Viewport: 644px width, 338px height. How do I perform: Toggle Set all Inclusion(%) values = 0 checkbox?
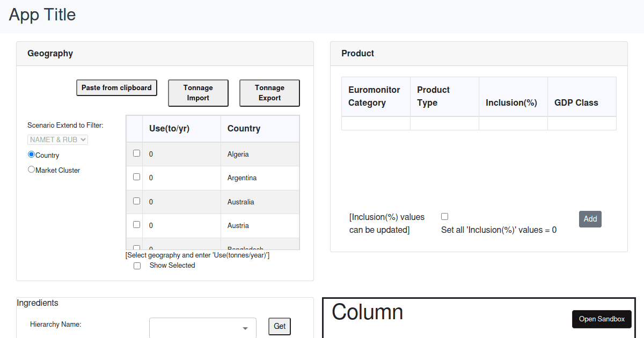click(x=444, y=217)
